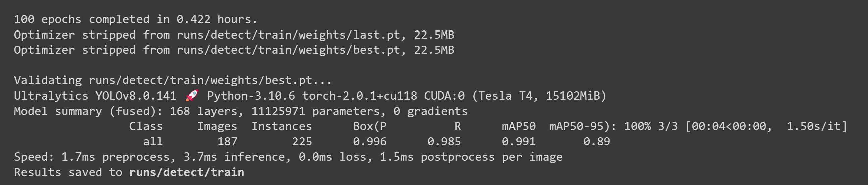Screen dimensions: 868x185
Task: Click the Images column header
Action: [217, 126]
